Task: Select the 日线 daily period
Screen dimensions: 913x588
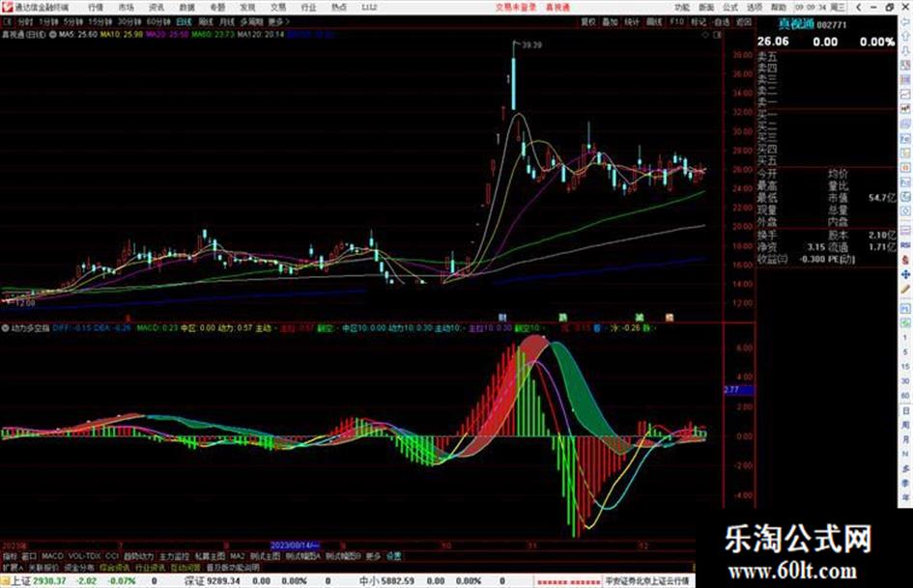Action: pyautogui.click(x=184, y=21)
